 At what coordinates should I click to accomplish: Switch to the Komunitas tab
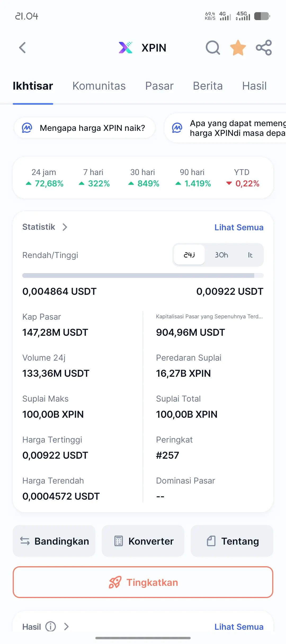[99, 86]
